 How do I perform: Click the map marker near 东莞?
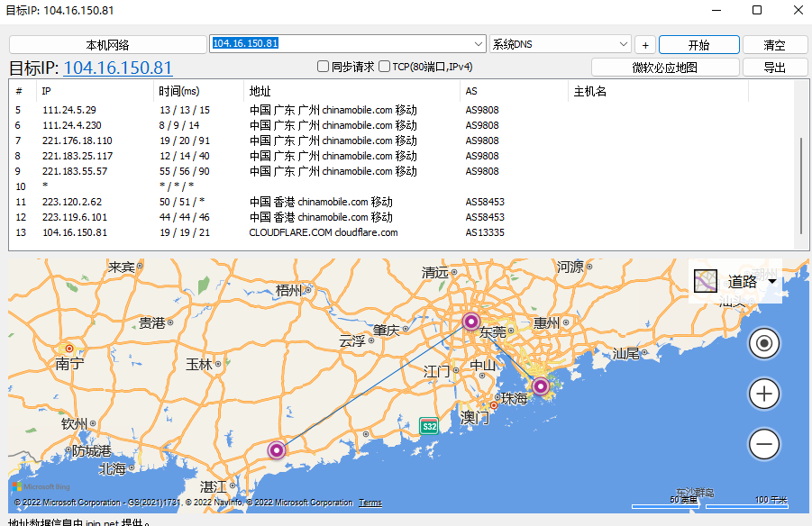pyautogui.click(x=470, y=322)
